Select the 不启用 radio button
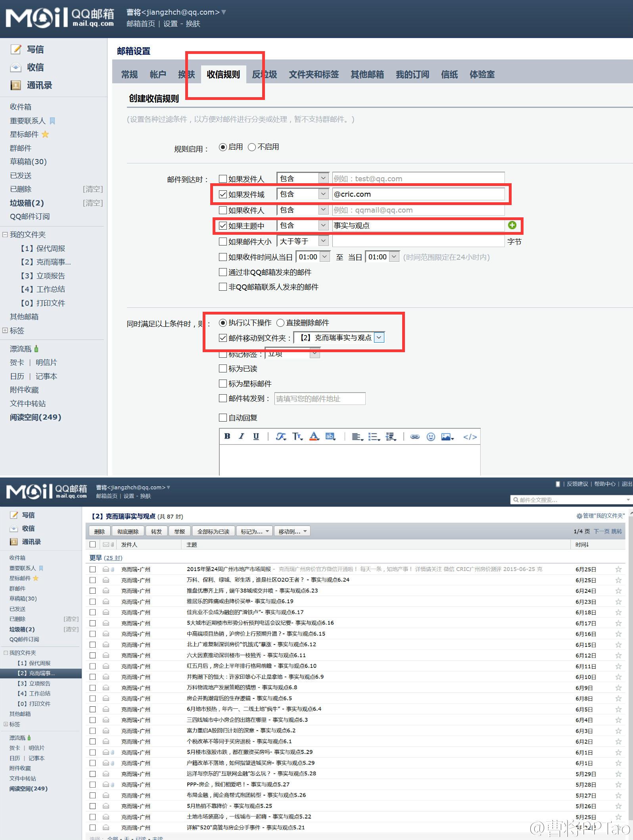Image resolution: width=633 pixels, height=840 pixels. (x=251, y=147)
